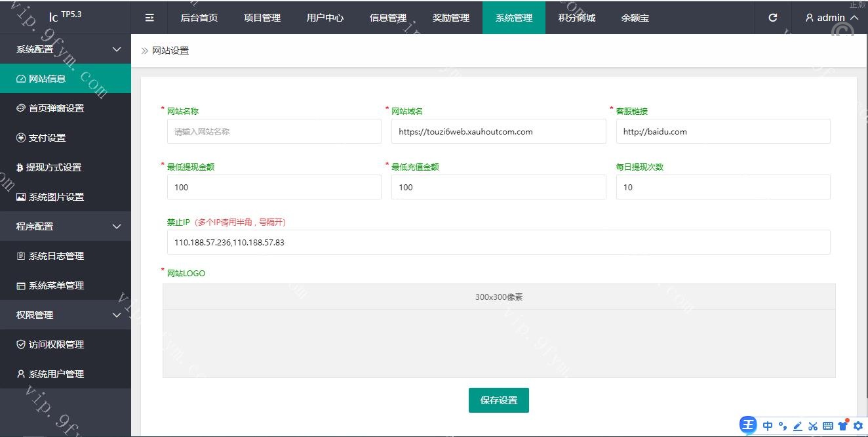Open 系统菜单管理 menu management
This screenshot has width=868, height=437.
click(x=56, y=285)
